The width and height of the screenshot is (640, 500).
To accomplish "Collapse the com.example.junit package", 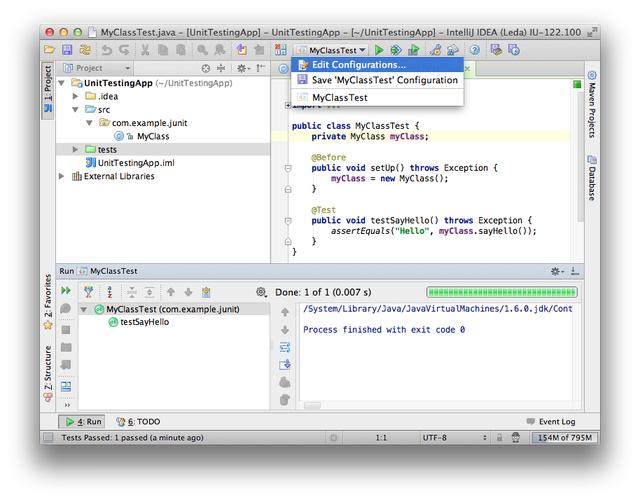I will [x=89, y=123].
